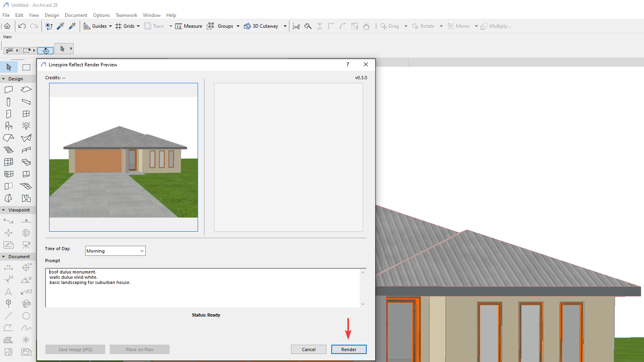This screenshot has height=362, width=644.
Task: Toggle the Grids snap icon
Action: (x=118, y=26)
